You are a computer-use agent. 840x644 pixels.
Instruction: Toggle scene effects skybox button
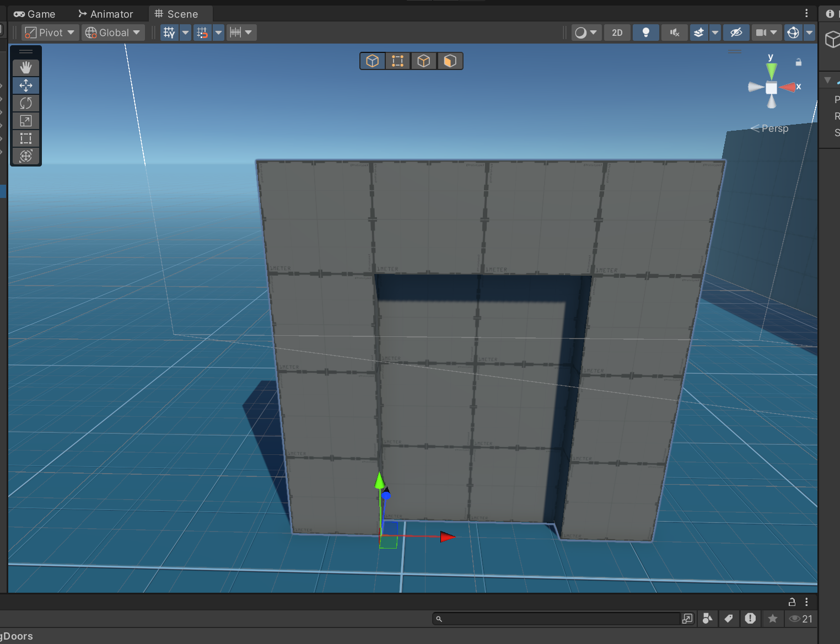coord(699,33)
